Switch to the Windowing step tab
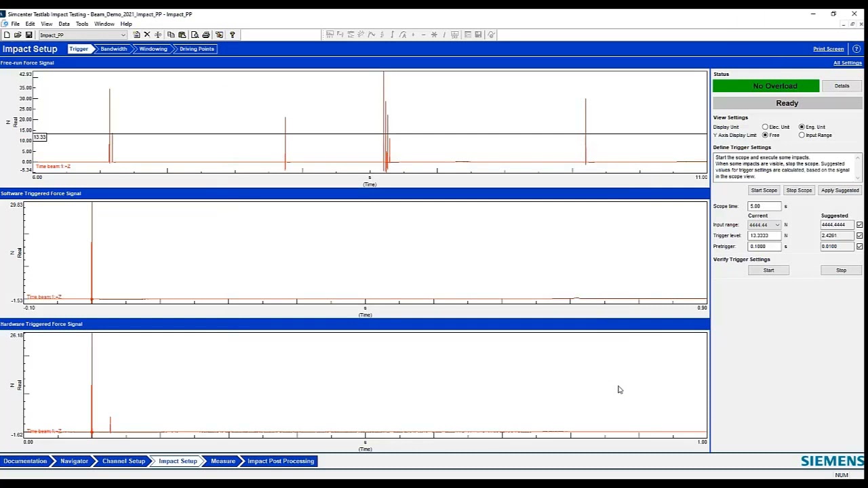Screen dimensions: 868x488 pos(153,49)
